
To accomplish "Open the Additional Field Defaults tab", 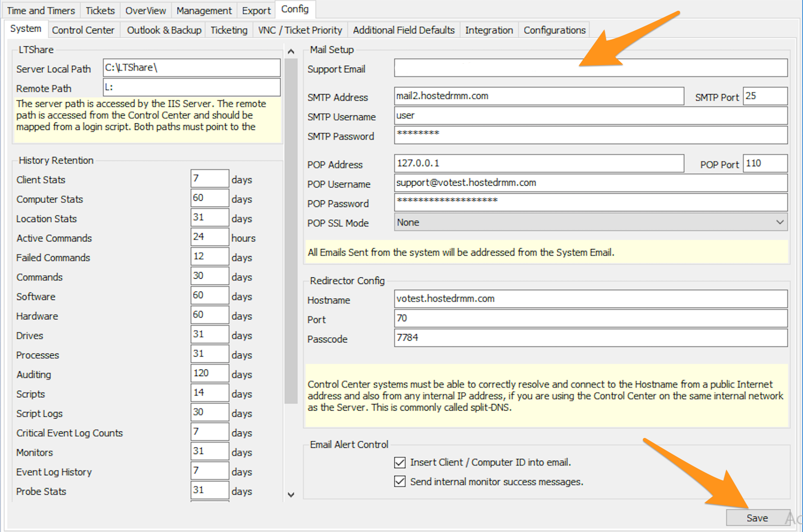I will coord(403,30).
